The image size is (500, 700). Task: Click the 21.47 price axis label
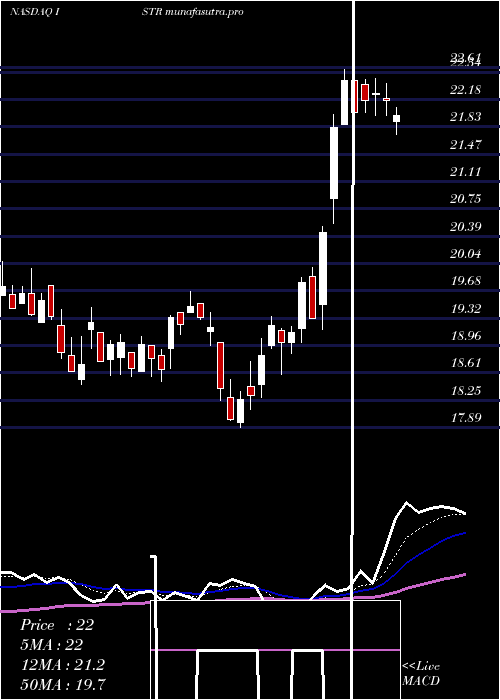pyautogui.click(x=465, y=144)
